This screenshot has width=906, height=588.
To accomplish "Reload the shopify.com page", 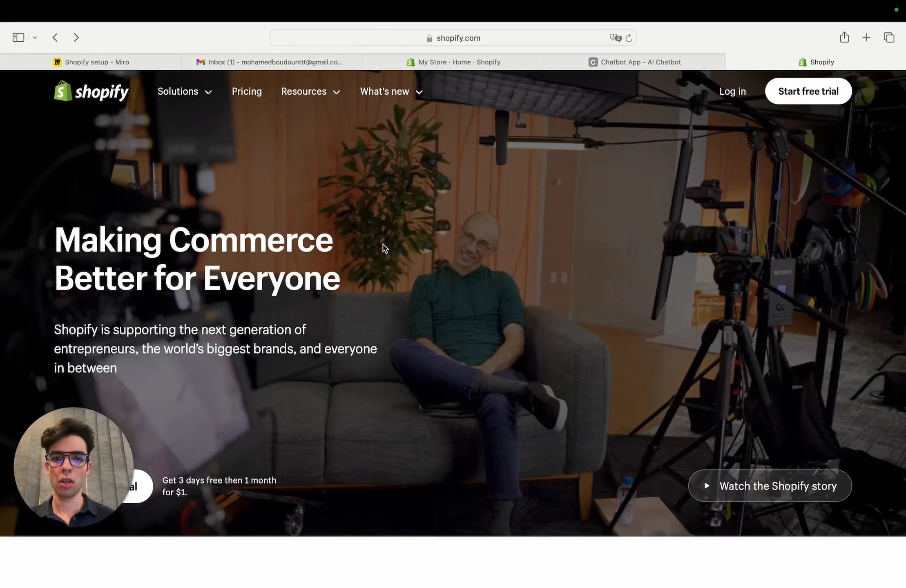I will click(629, 38).
